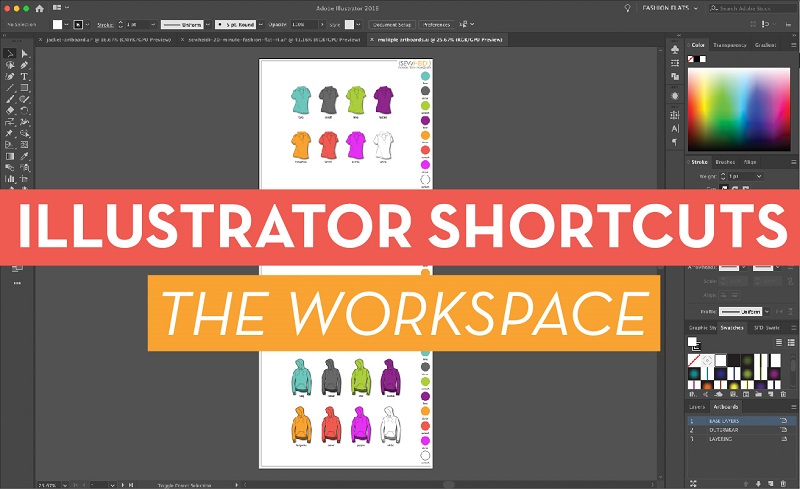Open the Stroke panel Profile dropdown

click(767, 311)
